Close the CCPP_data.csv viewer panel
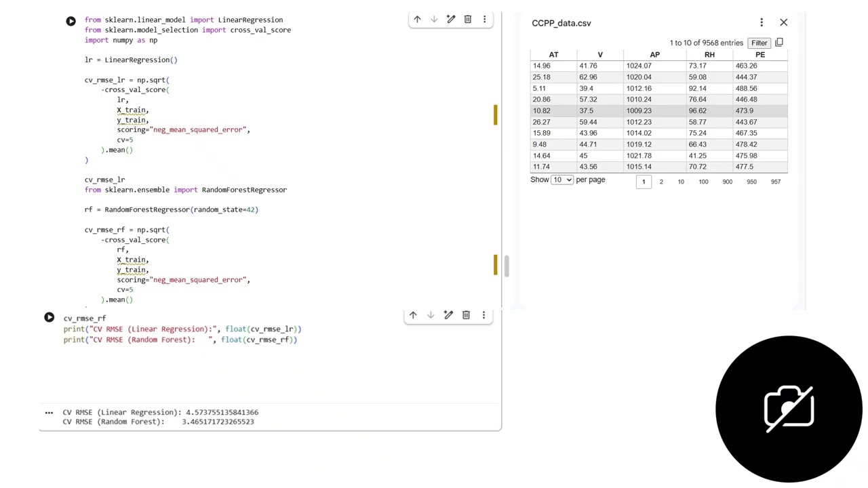This screenshot has width=868, height=488. click(x=784, y=22)
